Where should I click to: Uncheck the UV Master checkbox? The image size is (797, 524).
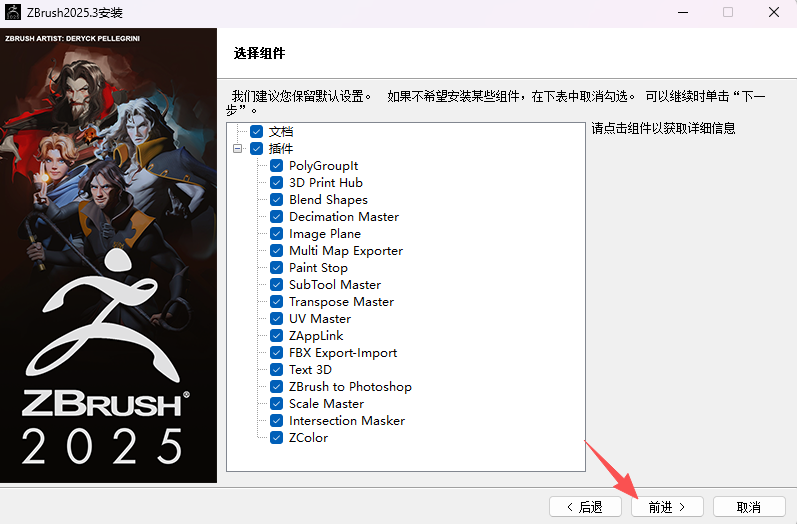pos(277,319)
